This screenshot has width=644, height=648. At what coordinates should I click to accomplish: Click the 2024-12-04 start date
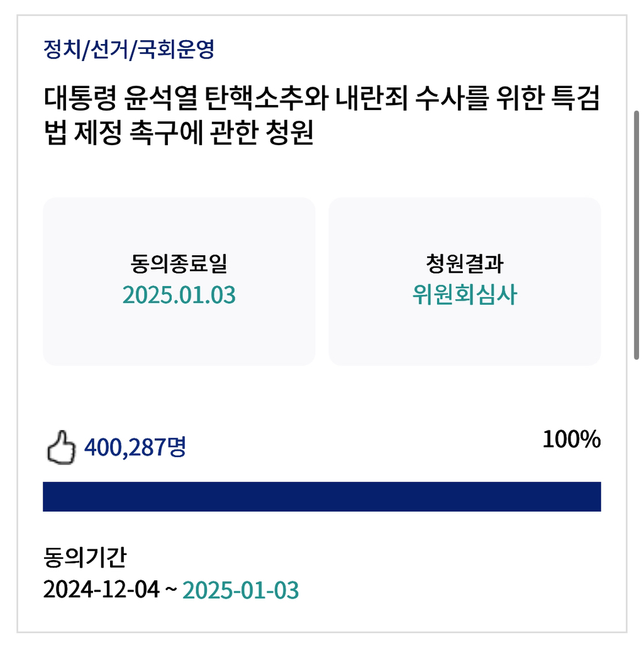pos(101,590)
